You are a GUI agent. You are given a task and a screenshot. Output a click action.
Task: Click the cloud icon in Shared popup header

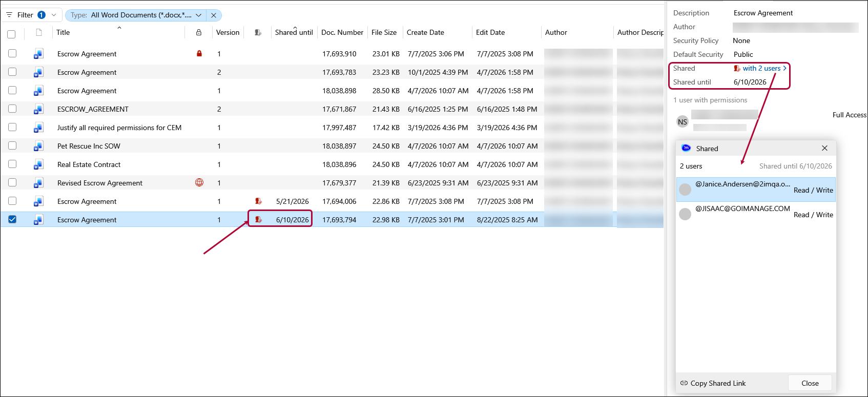pos(686,148)
